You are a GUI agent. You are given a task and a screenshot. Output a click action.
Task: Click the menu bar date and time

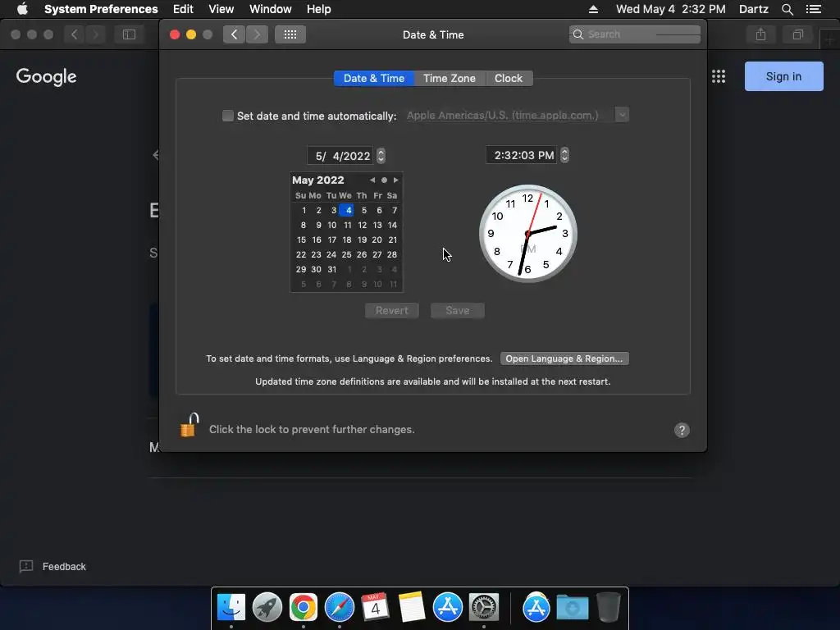click(x=671, y=9)
